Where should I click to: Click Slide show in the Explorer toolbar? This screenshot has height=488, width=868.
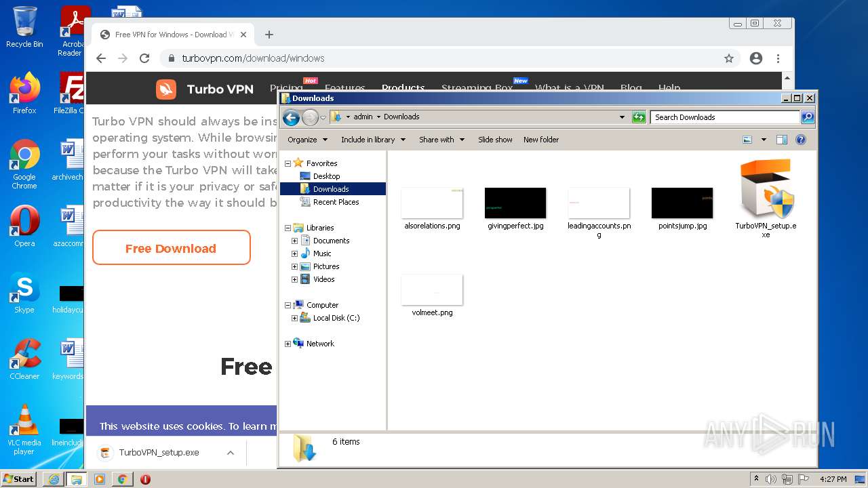pyautogui.click(x=495, y=140)
